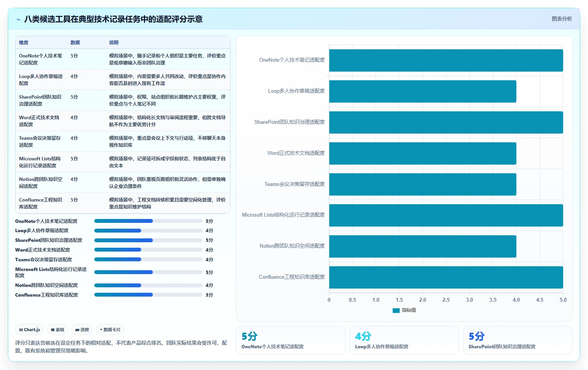Viewport: 588px width, 370px height.
Task: Click the Word正式技术文档适配度 chart bar
Action: pos(423,153)
